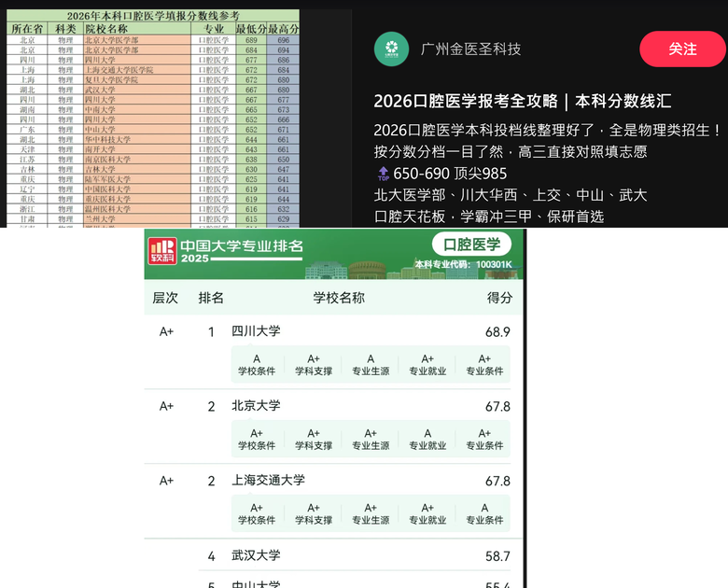Click the 南开大学 cell
This screenshot has width=728, height=588.
pos(137,149)
